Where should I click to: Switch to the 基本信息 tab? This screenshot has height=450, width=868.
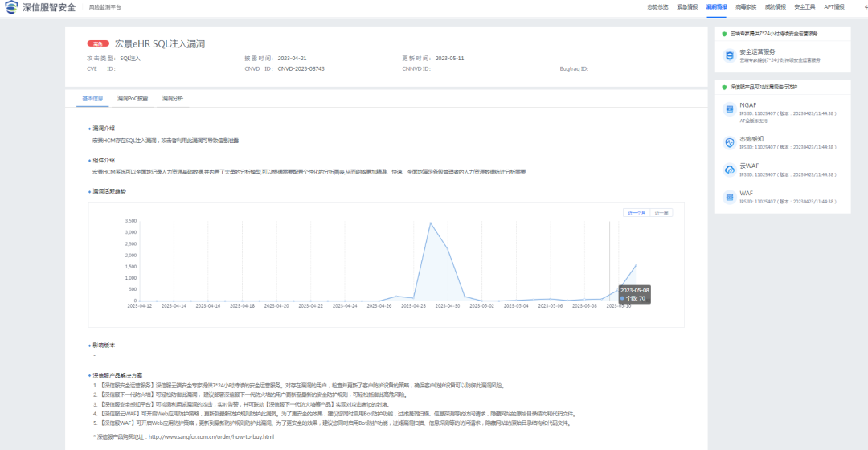click(92, 99)
